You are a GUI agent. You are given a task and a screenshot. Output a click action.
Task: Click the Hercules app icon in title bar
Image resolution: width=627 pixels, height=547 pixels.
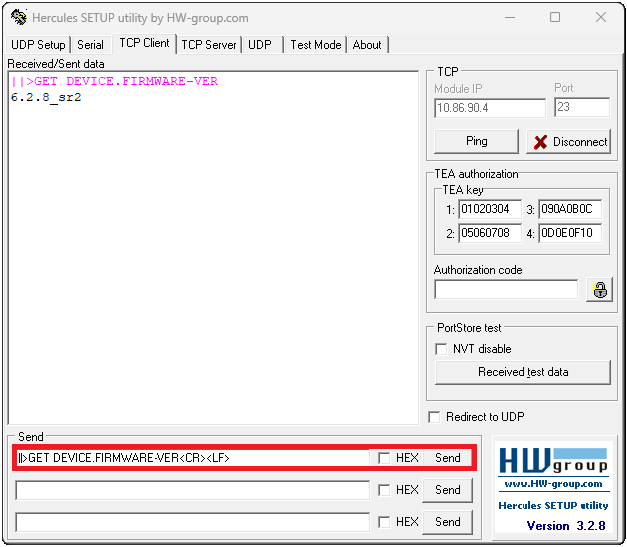click(x=17, y=17)
